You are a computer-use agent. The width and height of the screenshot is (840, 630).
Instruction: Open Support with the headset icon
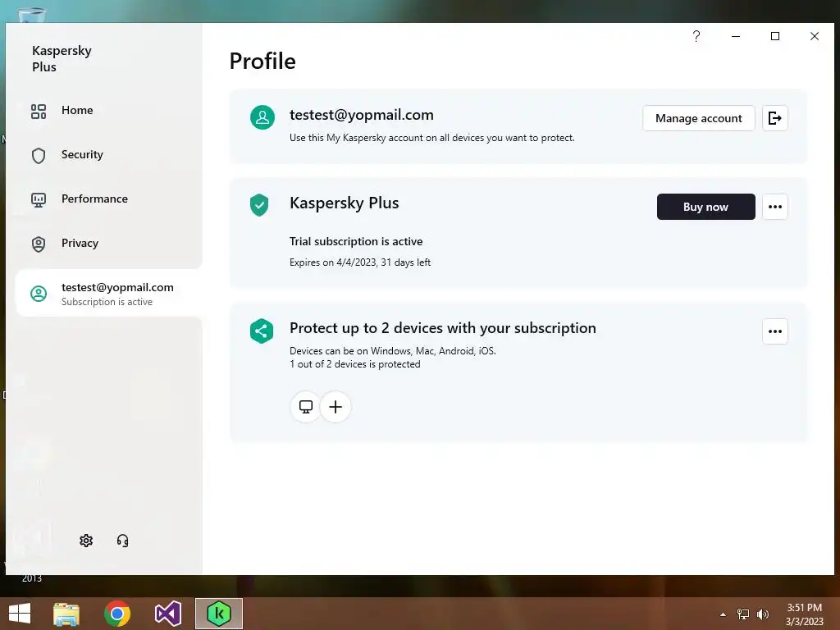(123, 541)
